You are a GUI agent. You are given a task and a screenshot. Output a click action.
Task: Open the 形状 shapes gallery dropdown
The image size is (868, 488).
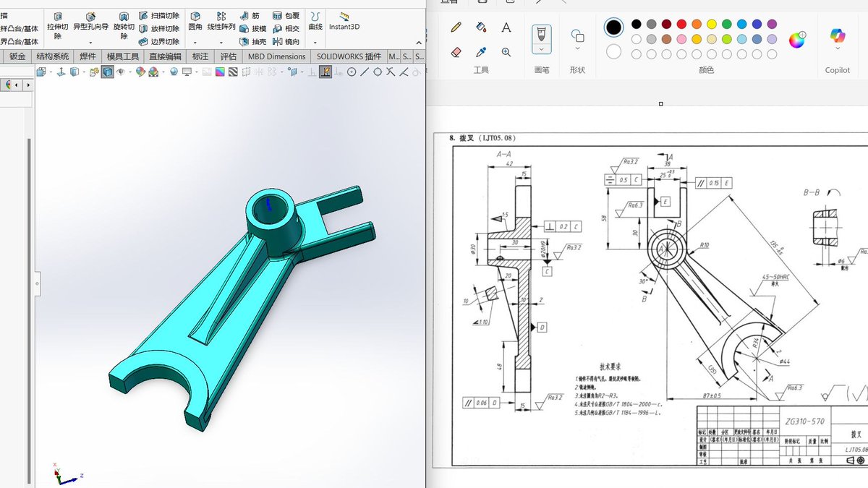pyautogui.click(x=577, y=49)
